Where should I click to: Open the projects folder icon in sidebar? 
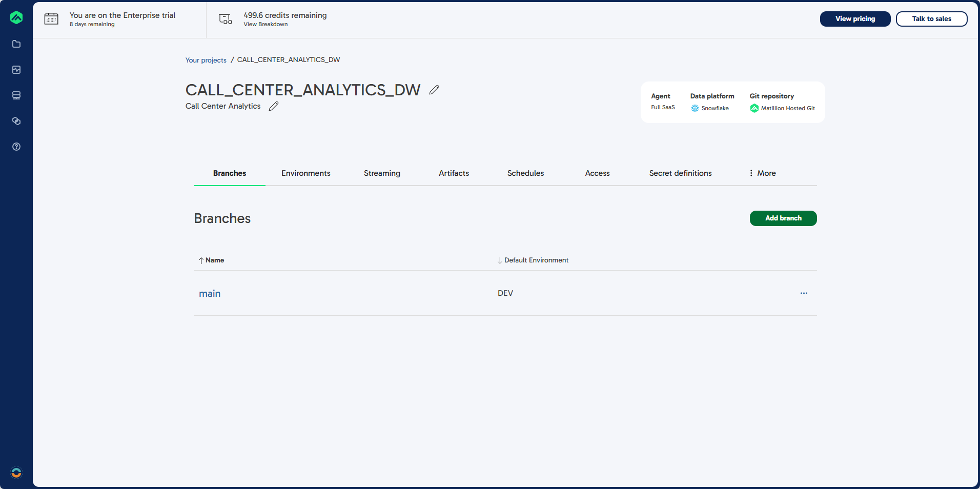[x=16, y=44]
